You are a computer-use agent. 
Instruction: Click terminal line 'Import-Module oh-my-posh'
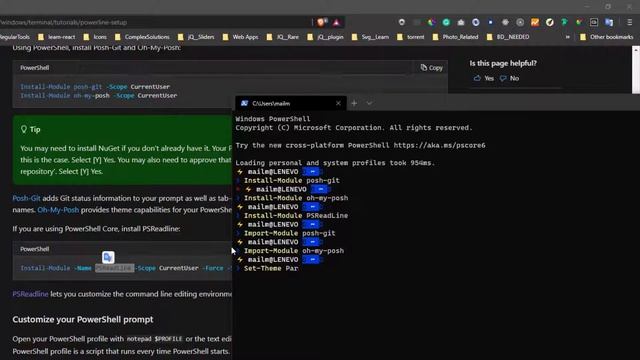pyautogui.click(x=294, y=251)
